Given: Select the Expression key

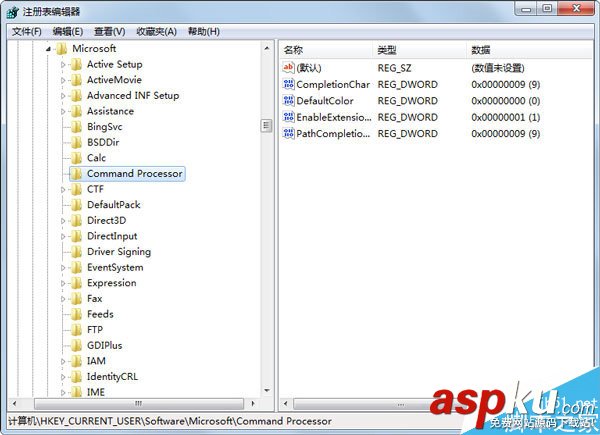Looking at the screenshot, I should [111, 283].
